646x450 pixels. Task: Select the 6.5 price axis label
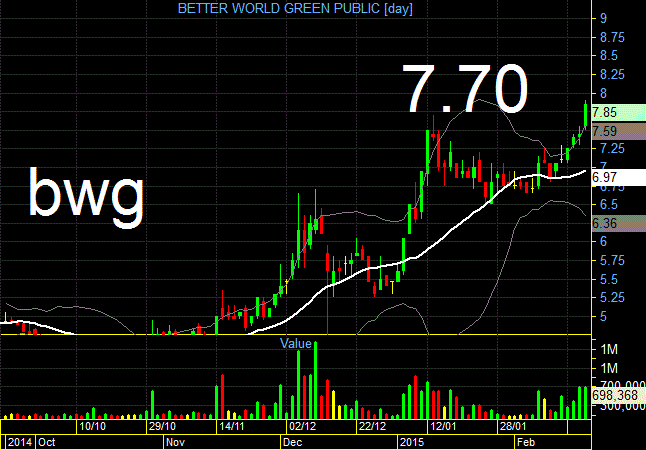(x=609, y=204)
